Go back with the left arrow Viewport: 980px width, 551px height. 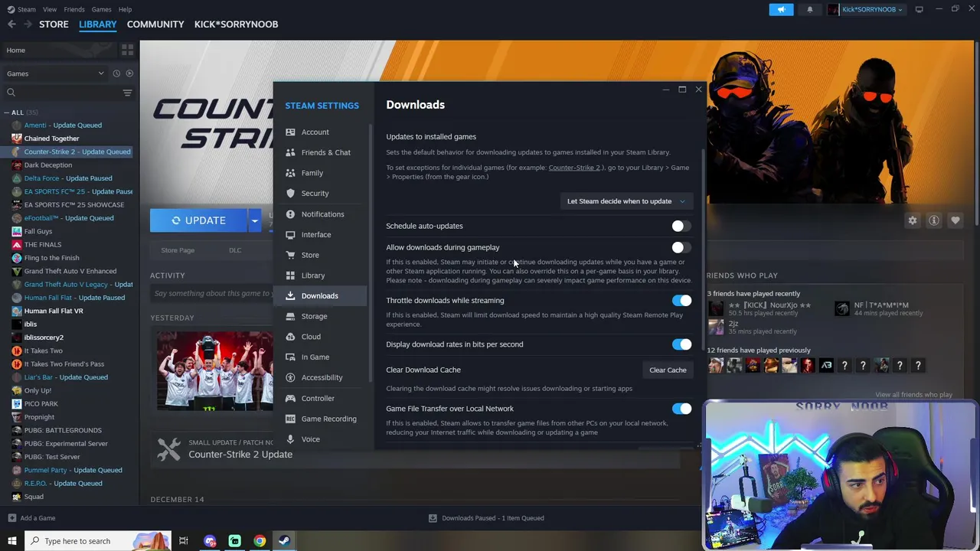pos(11,24)
